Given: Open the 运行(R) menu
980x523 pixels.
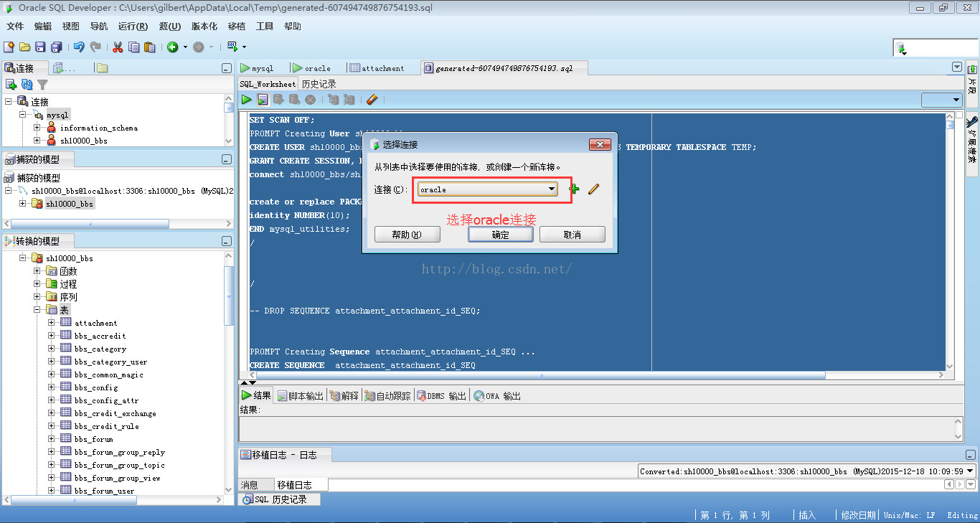Looking at the screenshot, I should 133,27.
